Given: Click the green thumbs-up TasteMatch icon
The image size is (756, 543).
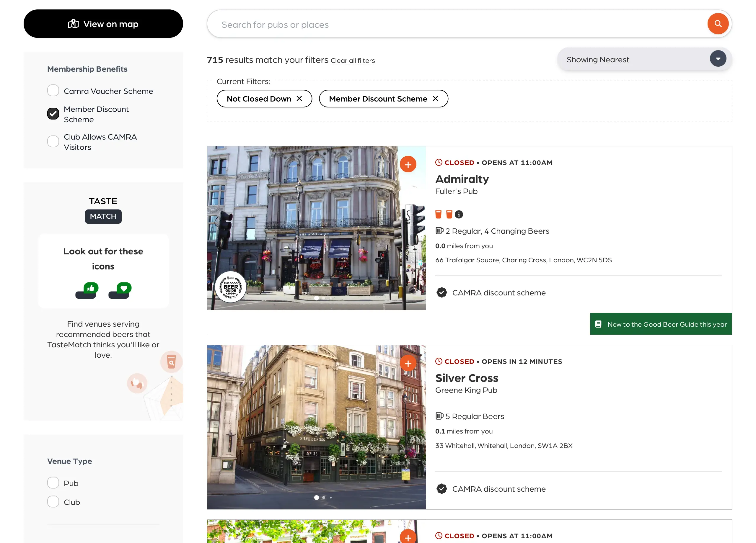Looking at the screenshot, I should click(x=91, y=288).
